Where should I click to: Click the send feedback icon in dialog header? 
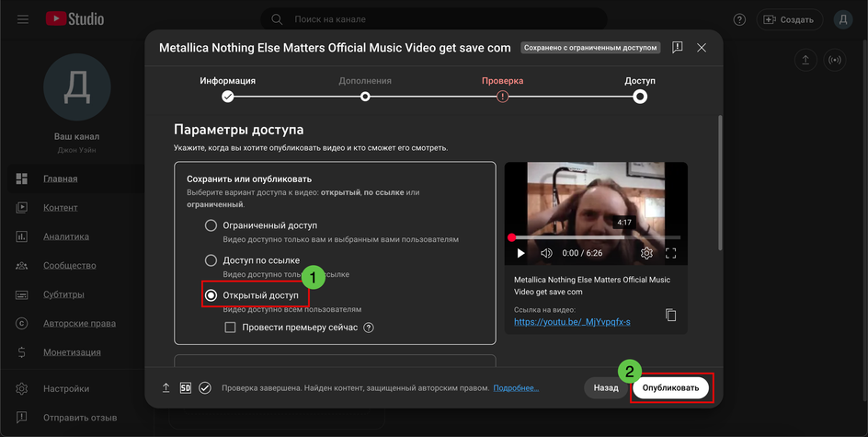tap(677, 48)
